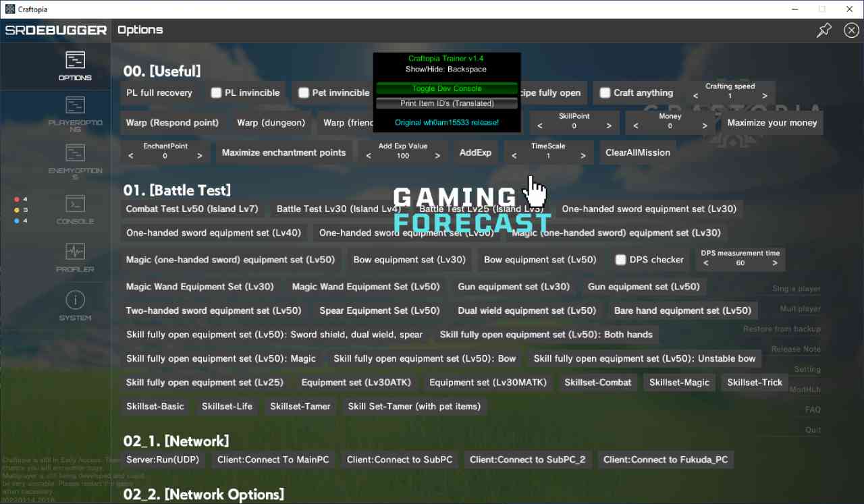
Task: Decrease TimeScale value
Action: 514,156
